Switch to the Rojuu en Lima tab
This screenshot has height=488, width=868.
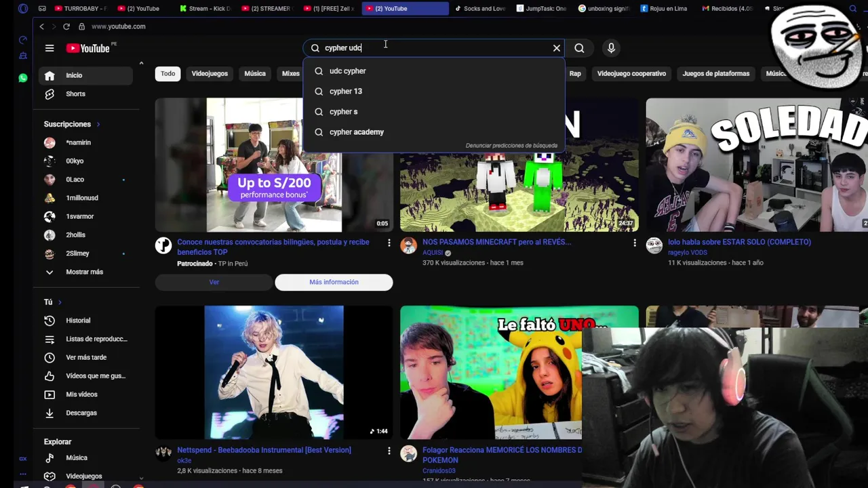click(663, 9)
